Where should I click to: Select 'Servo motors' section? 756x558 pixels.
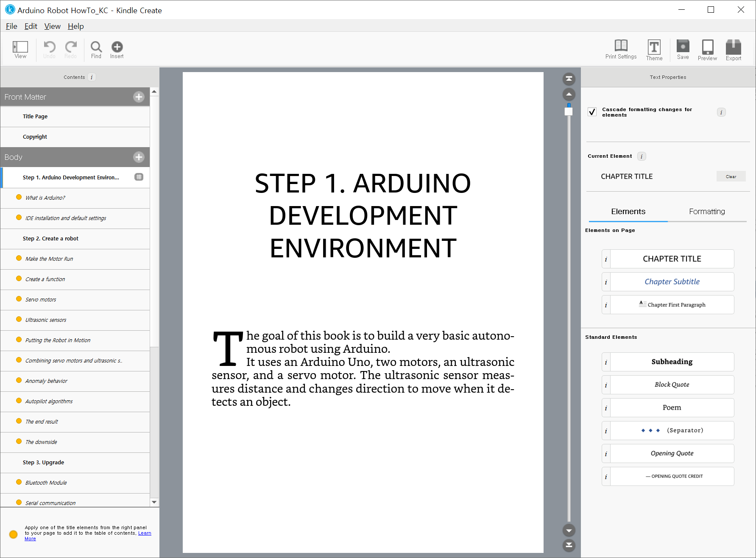(x=75, y=300)
